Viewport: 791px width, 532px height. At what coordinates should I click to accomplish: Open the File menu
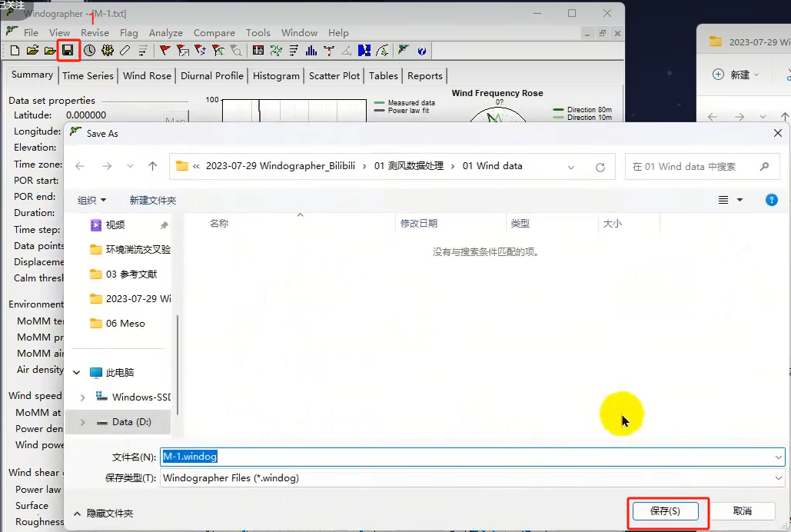click(30, 32)
